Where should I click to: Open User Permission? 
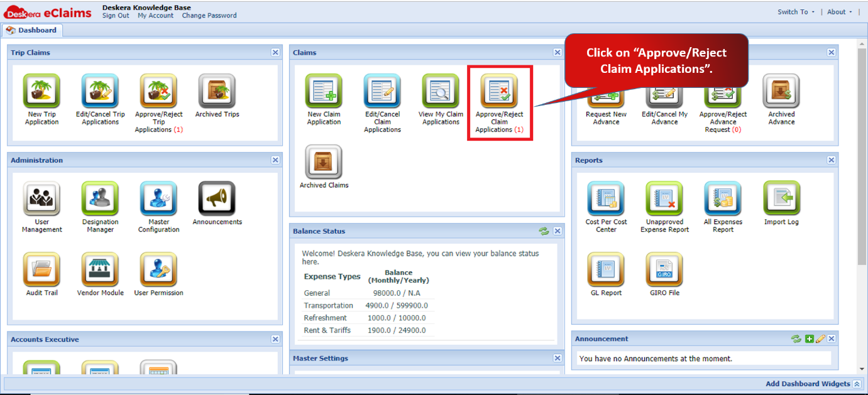158,270
